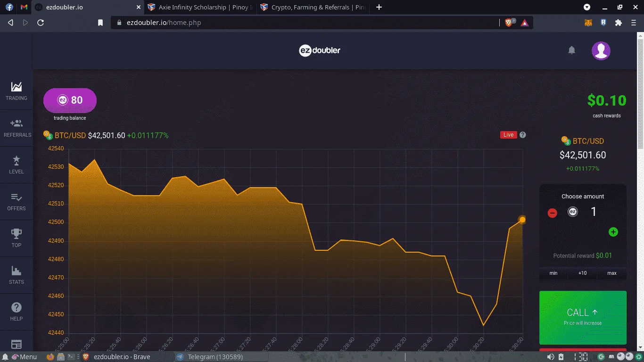
Task: Click the $0.10 cash rewards amount
Action: click(x=607, y=100)
